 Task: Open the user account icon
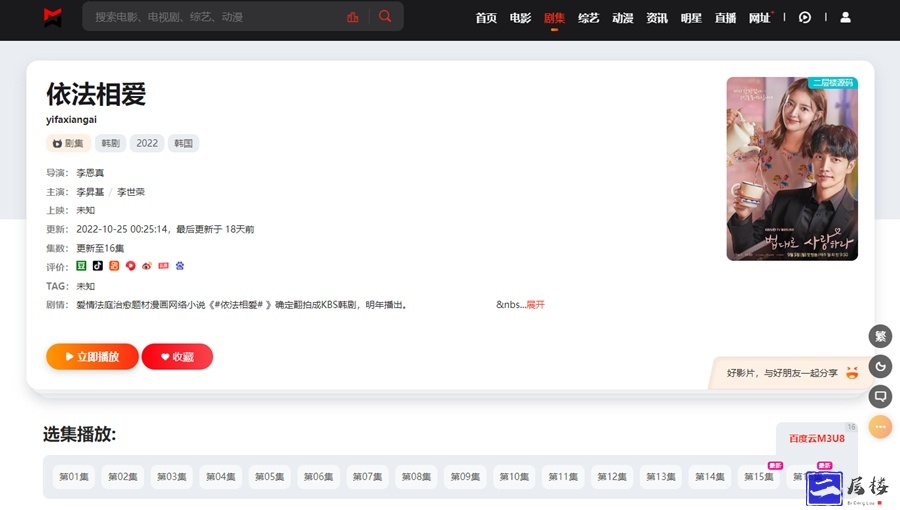(845, 17)
